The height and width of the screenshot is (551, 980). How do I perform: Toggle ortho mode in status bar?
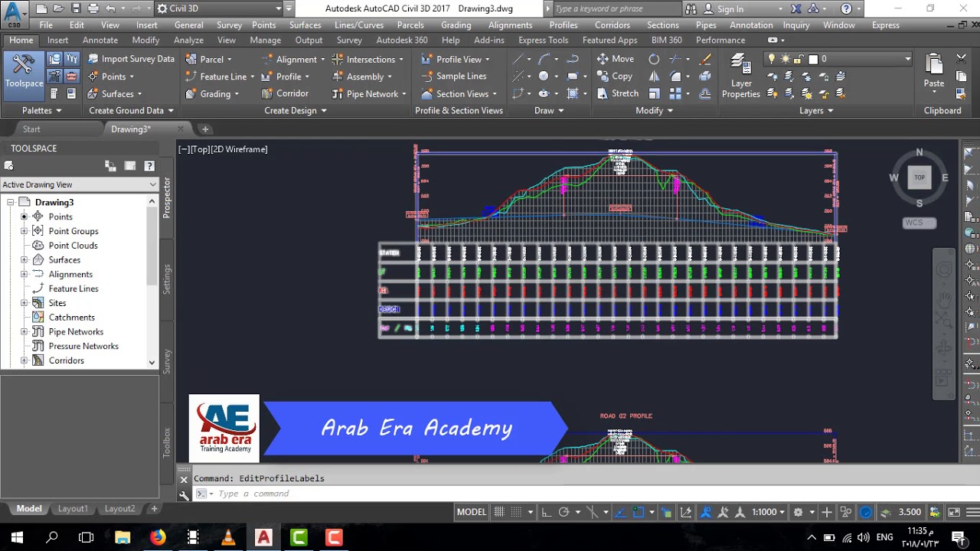pos(547,512)
